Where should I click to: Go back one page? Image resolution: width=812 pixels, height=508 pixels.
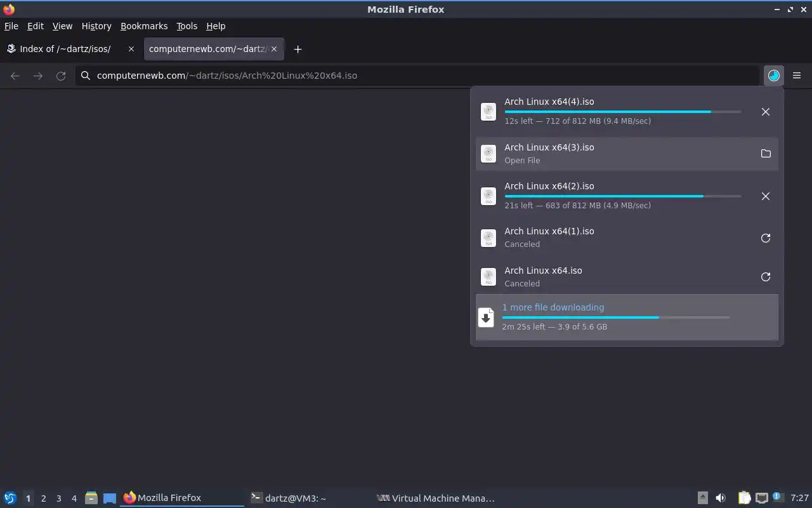[x=15, y=76]
